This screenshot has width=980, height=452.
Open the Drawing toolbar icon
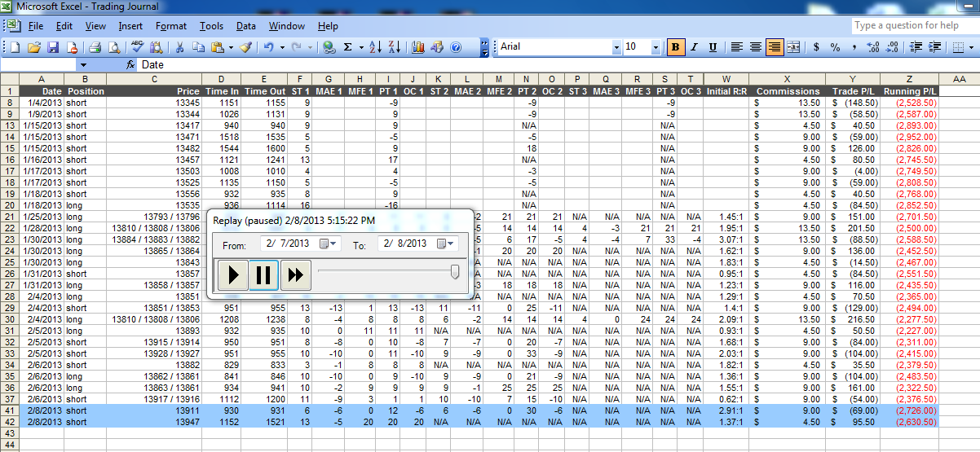click(x=437, y=47)
